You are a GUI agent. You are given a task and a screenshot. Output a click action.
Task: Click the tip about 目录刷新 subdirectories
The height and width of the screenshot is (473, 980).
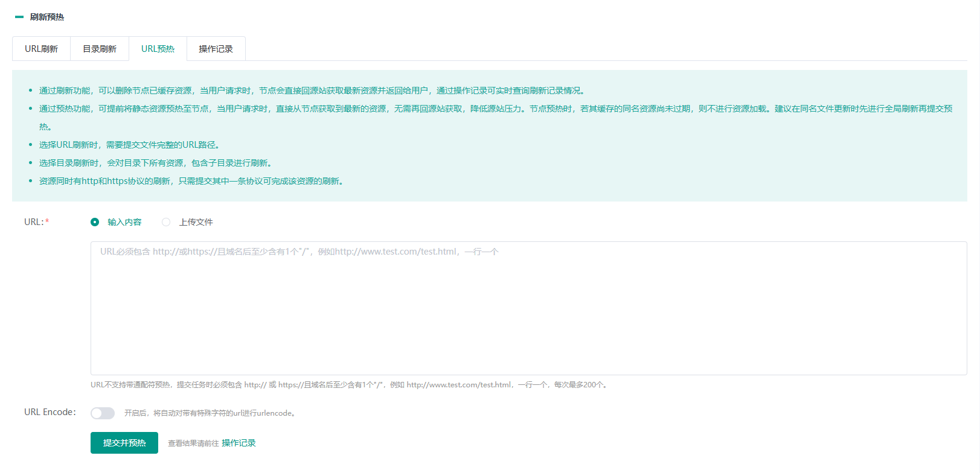coord(156,163)
